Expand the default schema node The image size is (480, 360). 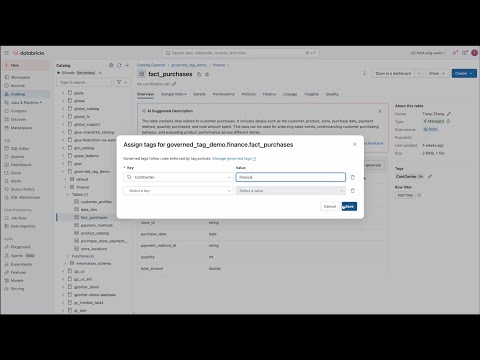coord(66,179)
